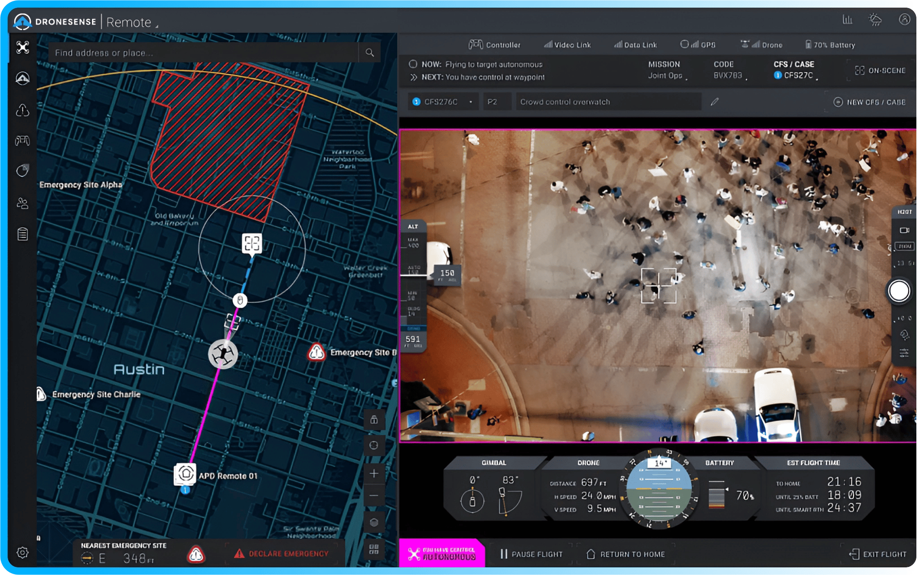Expand the CFS276C case dropdown

(470, 101)
